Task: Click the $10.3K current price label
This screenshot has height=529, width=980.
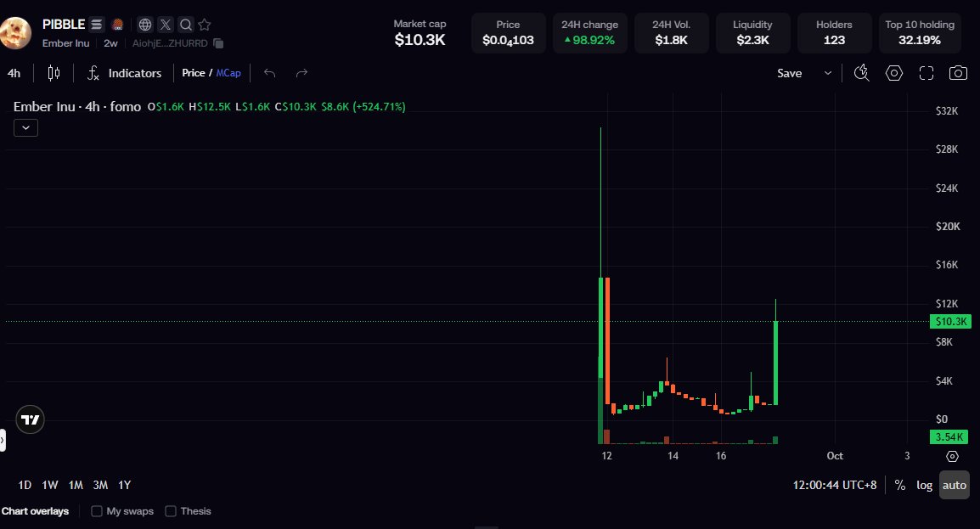Action: [950, 322]
